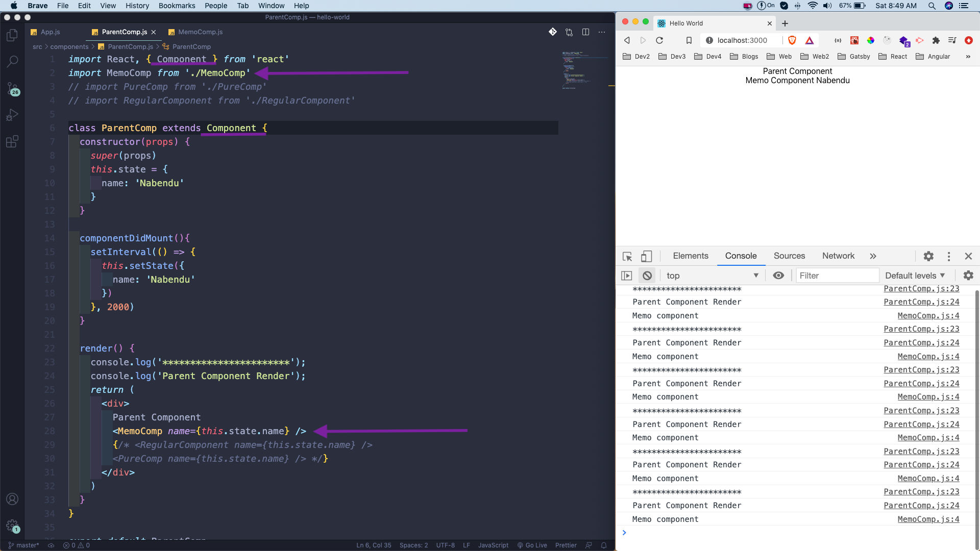980x551 pixels.
Task: Open the first ParentComp.js:24 source link
Action: (x=921, y=302)
